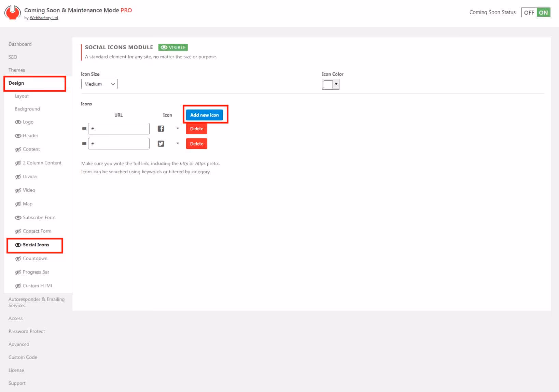The image size is (559, 392).
Task: Toggle hidden eye next to Contact Form
Action: tap(18, 231)
